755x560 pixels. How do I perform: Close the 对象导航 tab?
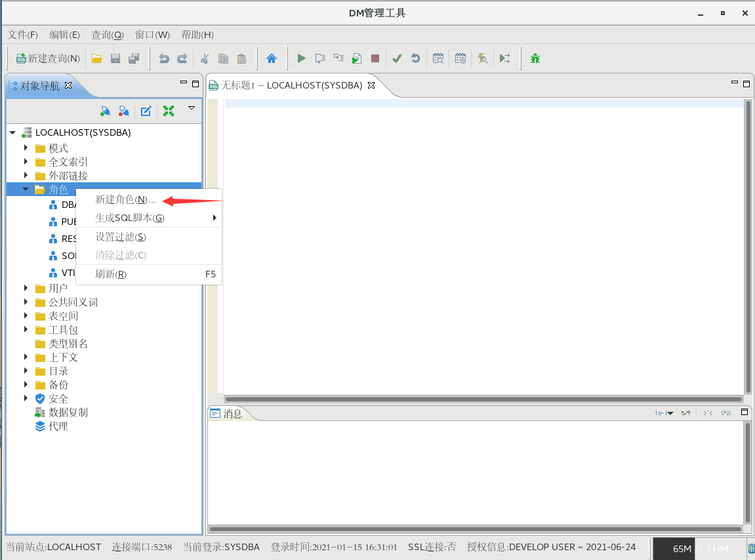[68, 85]
